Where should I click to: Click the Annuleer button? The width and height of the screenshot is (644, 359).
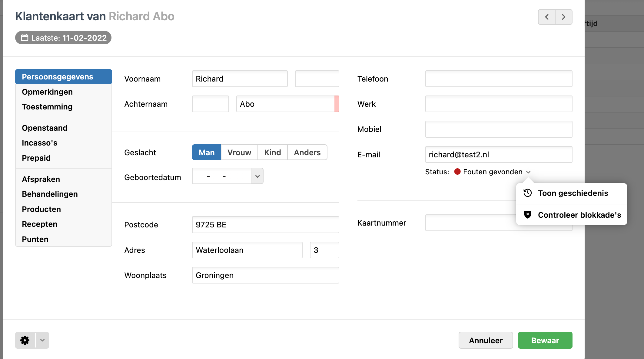pos(486,340)
